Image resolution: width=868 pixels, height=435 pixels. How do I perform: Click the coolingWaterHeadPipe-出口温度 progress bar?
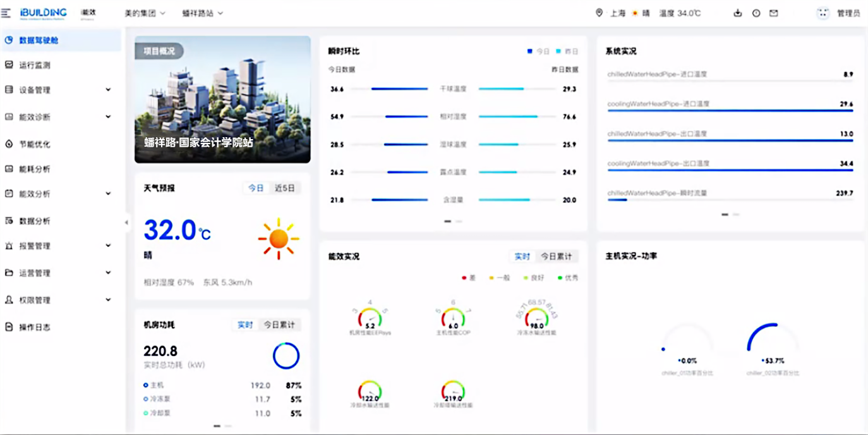(730, 170)
